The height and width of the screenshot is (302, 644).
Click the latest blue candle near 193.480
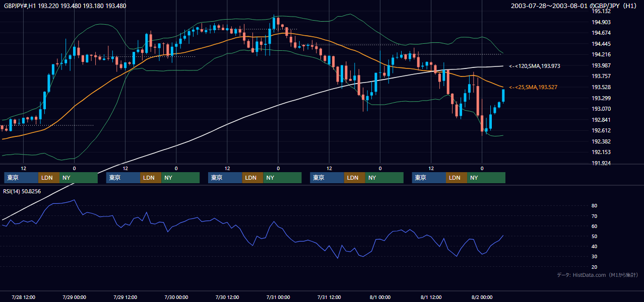pyautogui.click(x=503, y=96)
